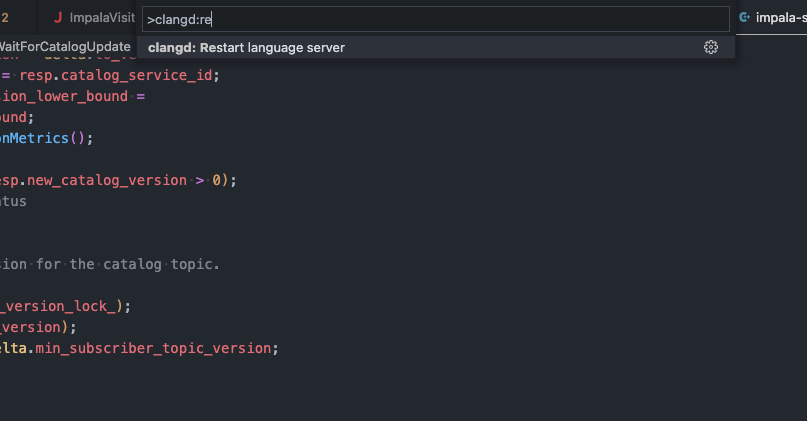Screen dimensions: 807x421
Task: Click catalog_service_id in the code
Action: click(x=136, y=76)
